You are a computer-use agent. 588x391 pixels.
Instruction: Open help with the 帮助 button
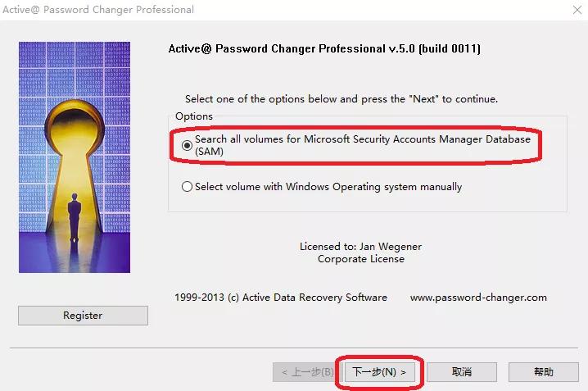point(543,372)
